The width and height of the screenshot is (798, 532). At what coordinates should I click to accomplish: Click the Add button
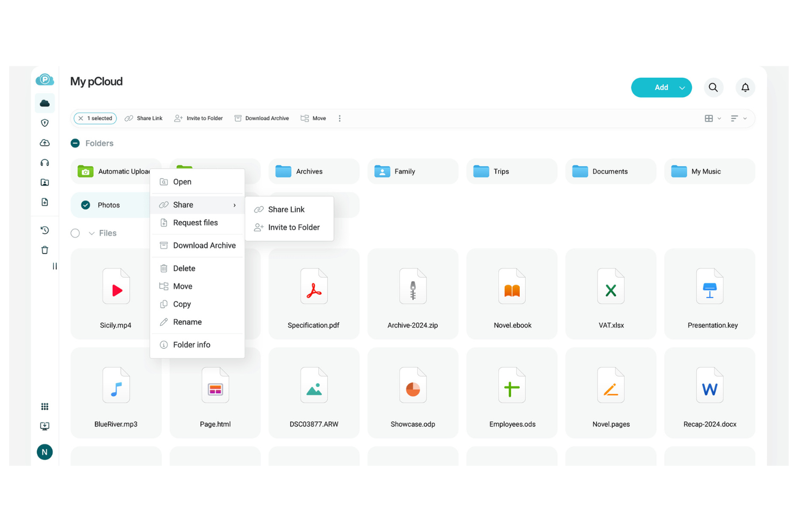(x=662, y=88)
